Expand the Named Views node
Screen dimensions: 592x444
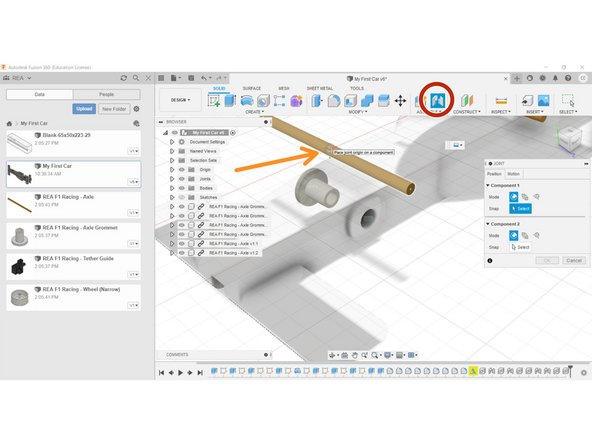pos(172,151)
